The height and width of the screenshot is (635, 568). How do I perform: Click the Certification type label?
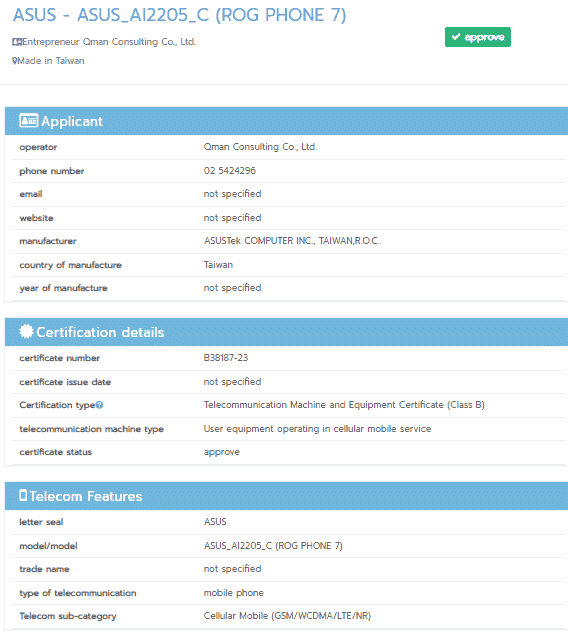pyautogui.click(x=57, y=405)
